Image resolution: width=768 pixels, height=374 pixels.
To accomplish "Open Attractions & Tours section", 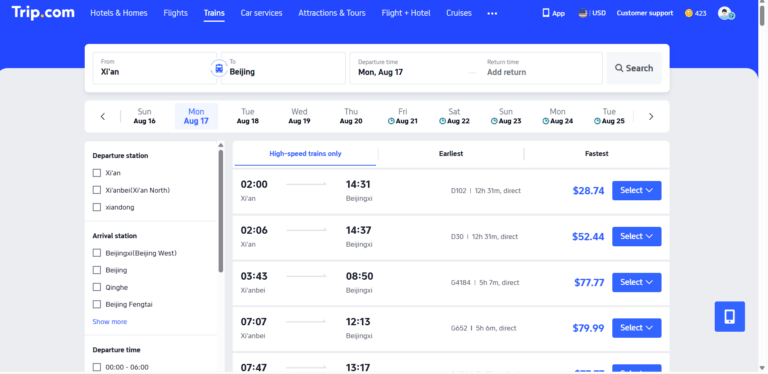I will (x=332, y=13).
